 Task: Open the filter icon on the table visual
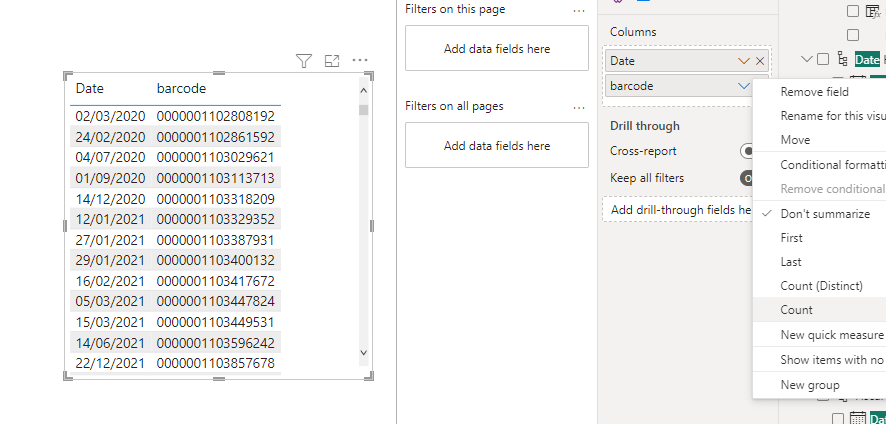304,60
